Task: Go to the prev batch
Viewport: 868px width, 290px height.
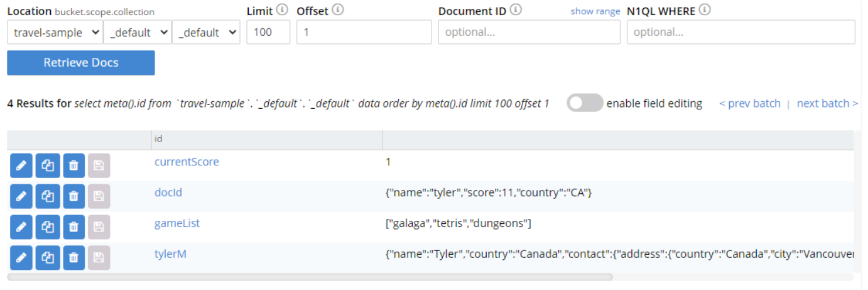Action: (750, 103)
